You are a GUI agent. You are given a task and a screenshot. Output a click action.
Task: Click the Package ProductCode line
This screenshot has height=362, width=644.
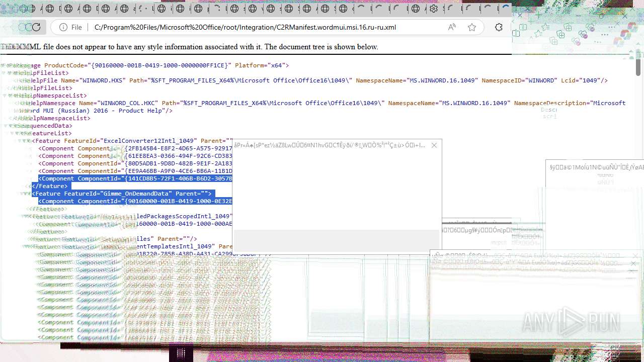pyautogui.click(x=148, y=65)
